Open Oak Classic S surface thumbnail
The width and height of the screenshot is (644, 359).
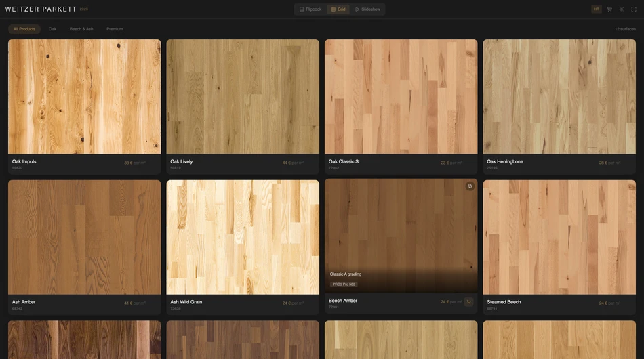[401, 96]
